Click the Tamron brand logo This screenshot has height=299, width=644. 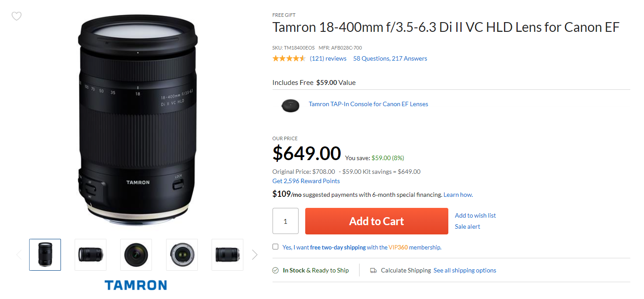(136, 285)
